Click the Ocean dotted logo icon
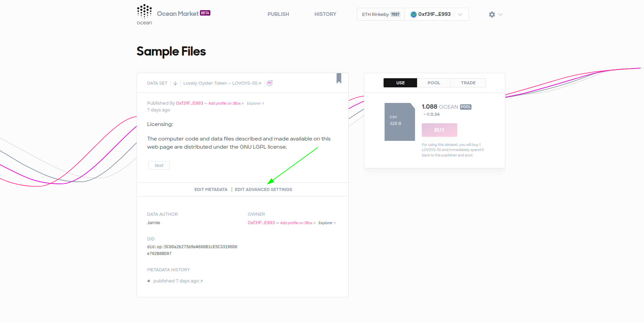The image size is (644, 322). click(144, 12)
